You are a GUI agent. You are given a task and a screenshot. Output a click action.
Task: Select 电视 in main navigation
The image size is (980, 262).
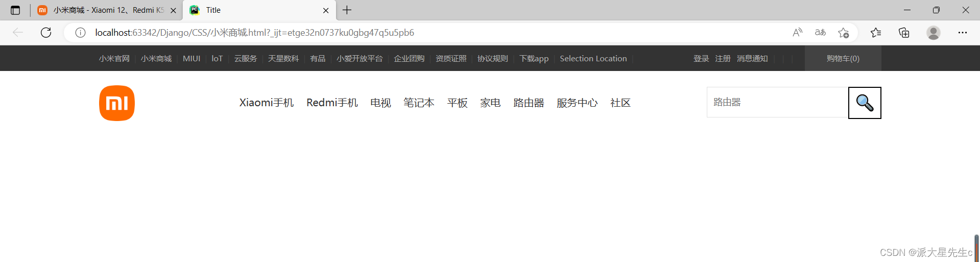[x=380, y=103]
